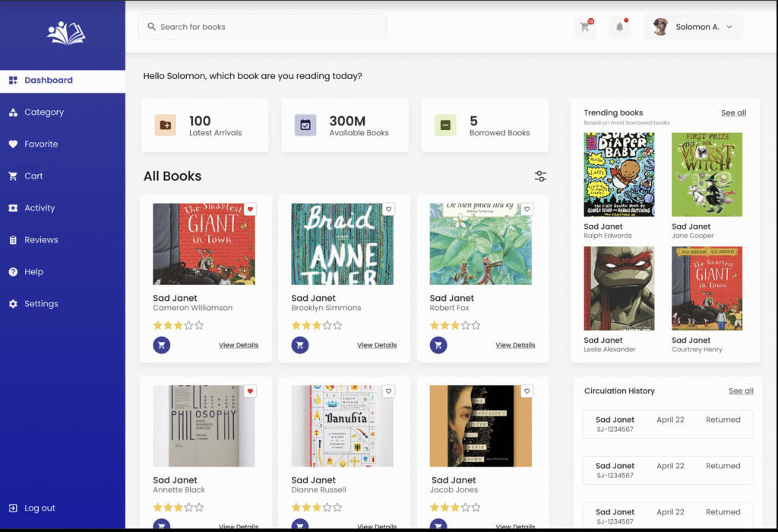Screen dimensions: 778x532
Task: Unfavorite the Smartest Giant in Town book
Action: tap(250, 209)
